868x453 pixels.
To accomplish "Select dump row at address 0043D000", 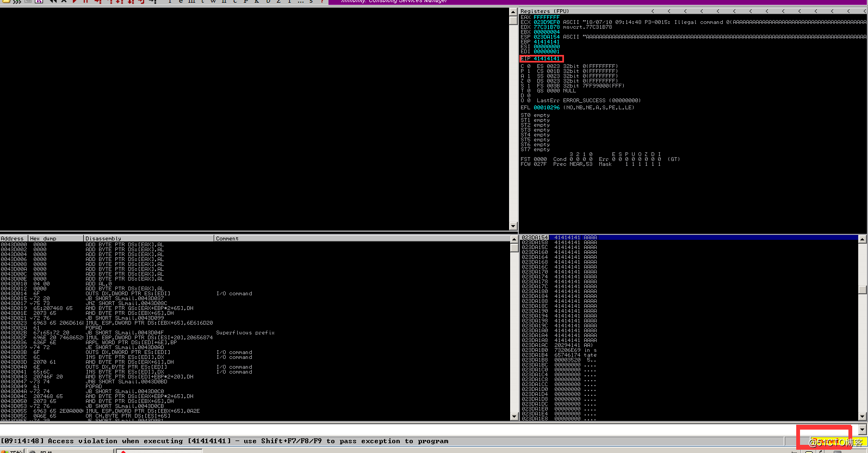I will pyautogui.click(x=255, y=245).
